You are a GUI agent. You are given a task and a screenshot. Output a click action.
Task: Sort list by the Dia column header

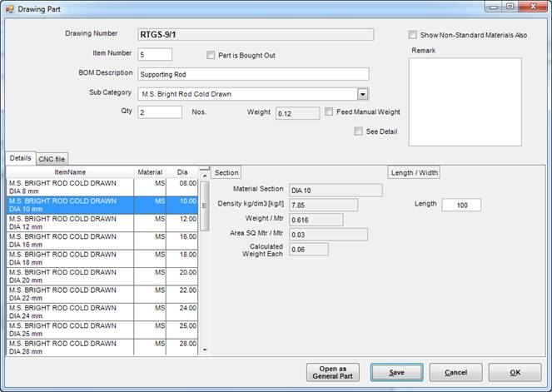182,172
